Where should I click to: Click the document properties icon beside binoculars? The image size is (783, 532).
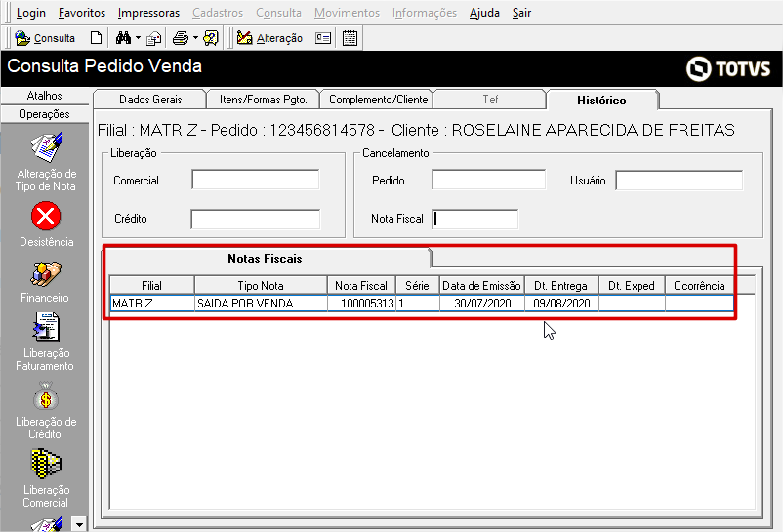tap(154, 38)
